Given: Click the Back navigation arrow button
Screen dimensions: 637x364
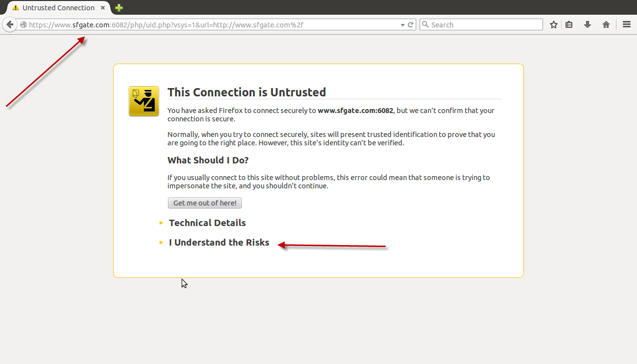Looking at the screenshot, I should pos(9,24).
